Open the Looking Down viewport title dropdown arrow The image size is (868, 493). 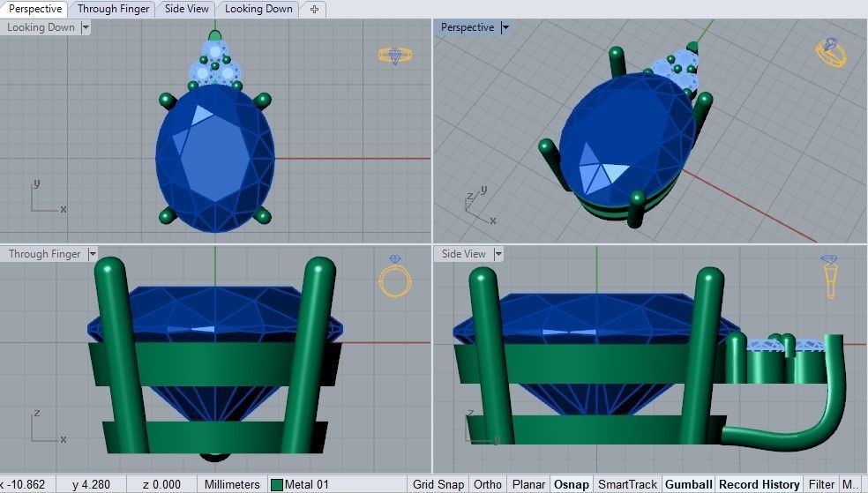[86, 27]
